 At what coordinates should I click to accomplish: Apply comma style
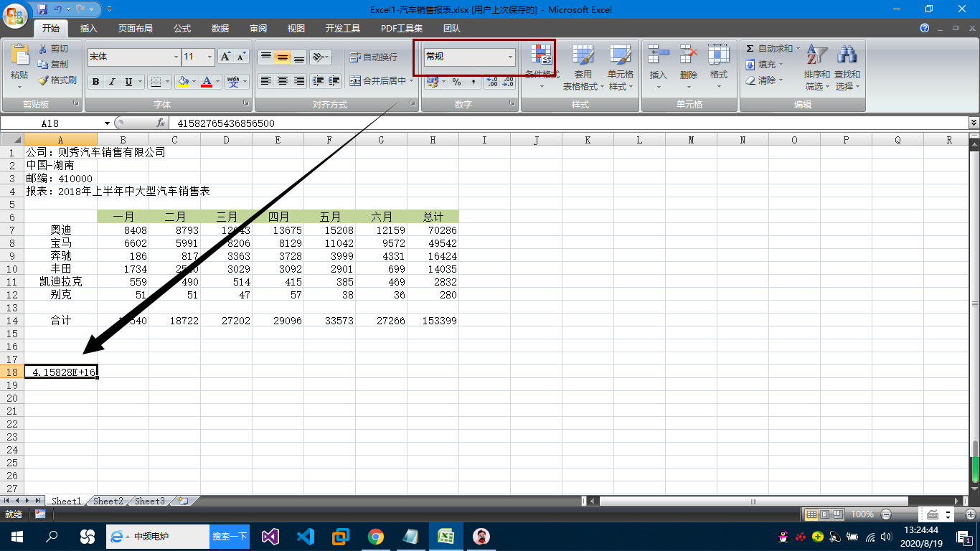coord(473,82)
